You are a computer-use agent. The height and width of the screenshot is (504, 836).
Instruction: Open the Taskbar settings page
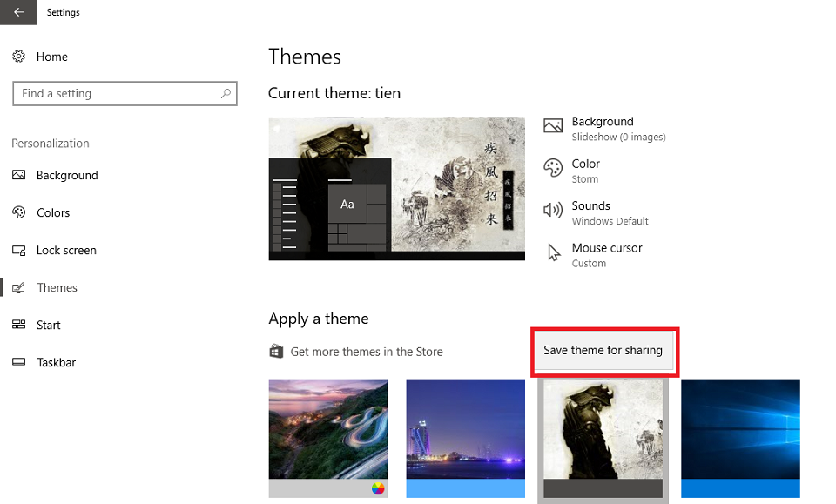pyautogui.click(x=57, y=362)
